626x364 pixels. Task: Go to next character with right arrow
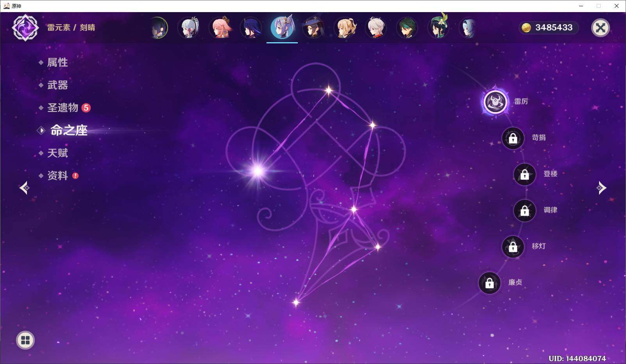601,188
